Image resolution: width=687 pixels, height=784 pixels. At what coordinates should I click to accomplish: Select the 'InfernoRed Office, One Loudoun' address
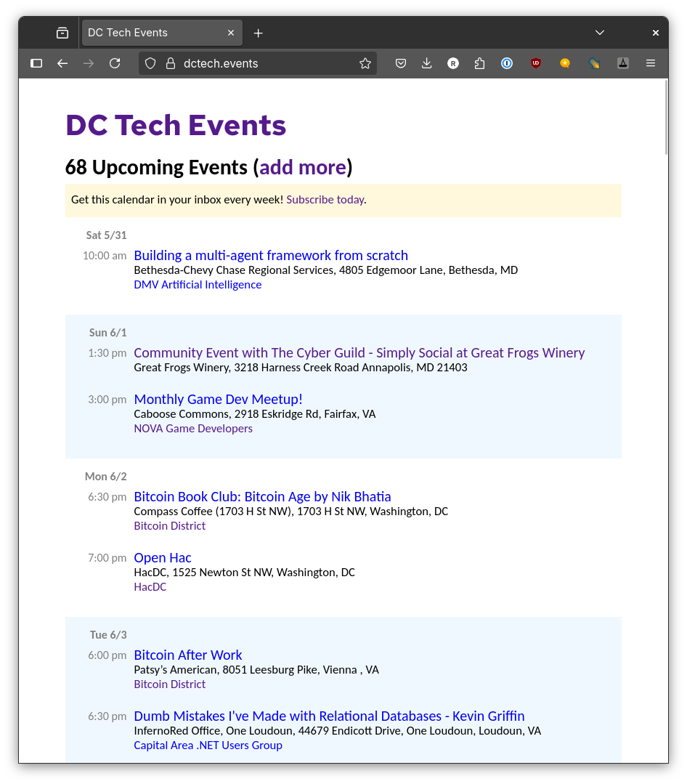(337, 731)
